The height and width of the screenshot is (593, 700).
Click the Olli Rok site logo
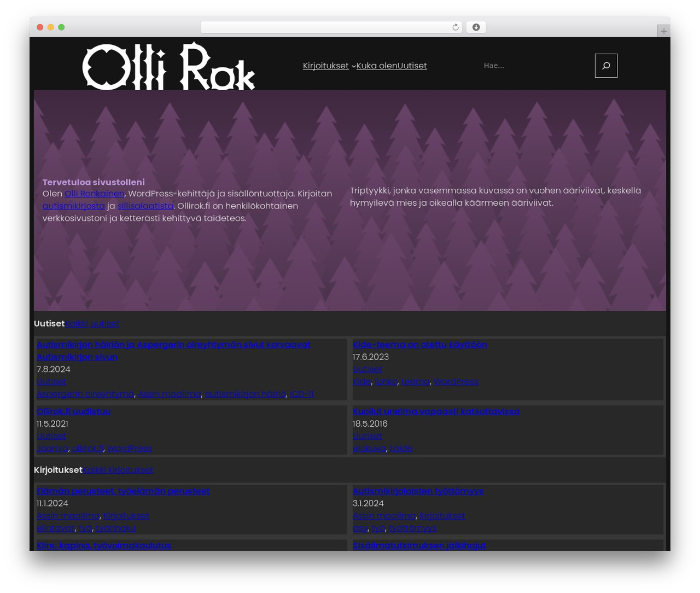[x=168, y=66]
